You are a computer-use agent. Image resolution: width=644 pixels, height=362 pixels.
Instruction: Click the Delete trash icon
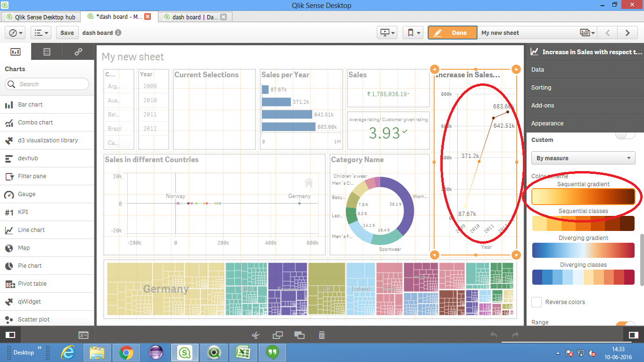click(x=322, y=335)
